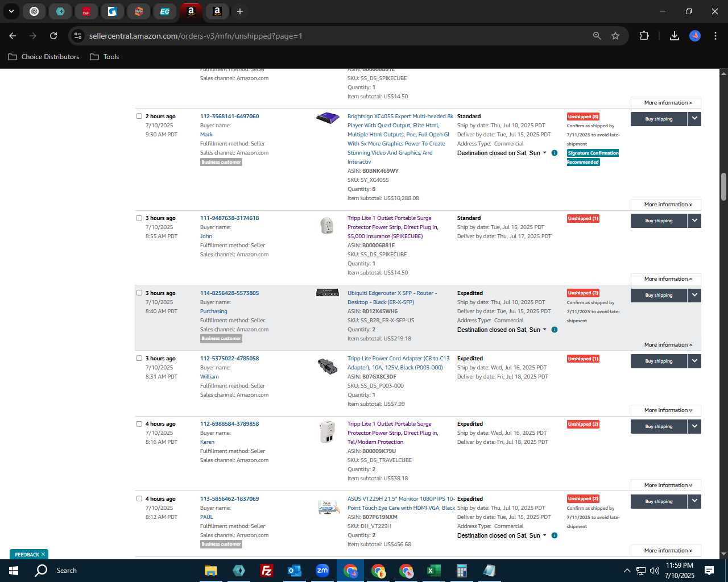Switch to the first pinned browser tab
Image resolution: width=728 pixels, height=582 pixels.
click(x=34, y=11)
